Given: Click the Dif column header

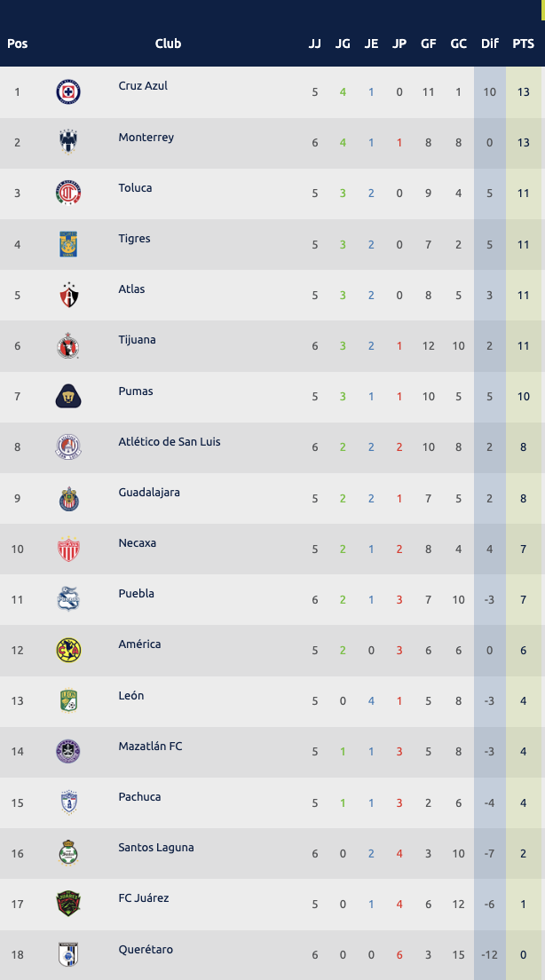Looking at the screenshot, I should click(x=490, y=43).
